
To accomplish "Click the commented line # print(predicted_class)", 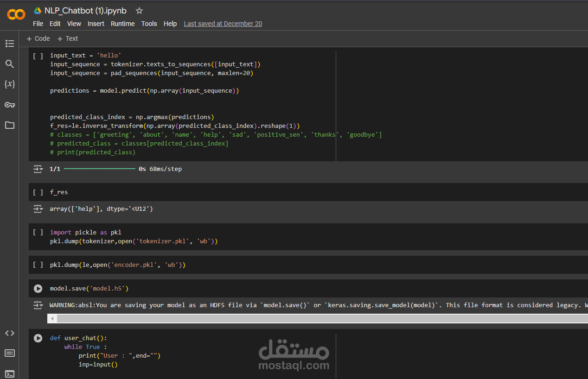I will pyautogui.click(x=93, y=152).
